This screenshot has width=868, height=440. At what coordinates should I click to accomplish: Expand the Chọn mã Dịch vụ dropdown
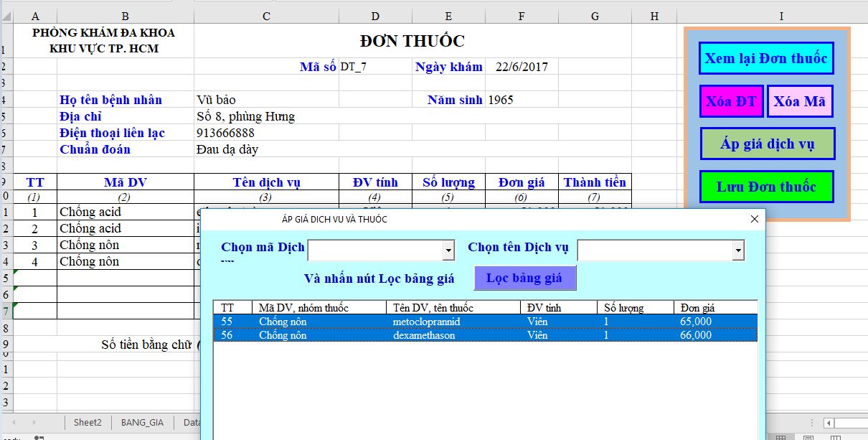tap(448, 250)
